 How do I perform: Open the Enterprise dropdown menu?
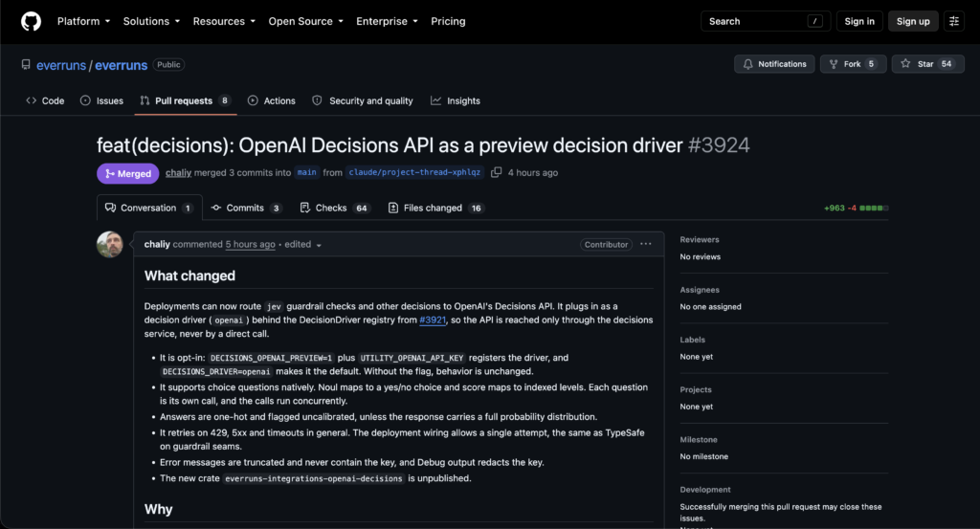click(x=387, y=21)
